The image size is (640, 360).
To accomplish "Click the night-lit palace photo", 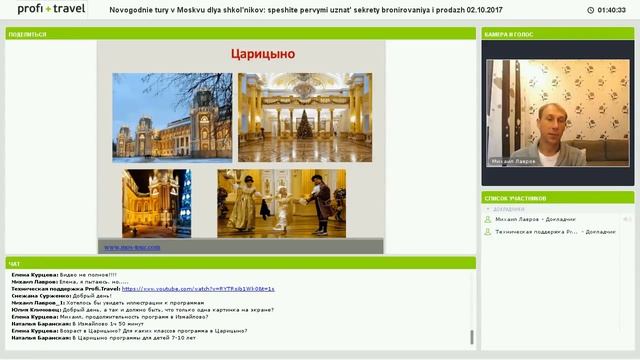I will pyautogui.click(x=156, y=203).
